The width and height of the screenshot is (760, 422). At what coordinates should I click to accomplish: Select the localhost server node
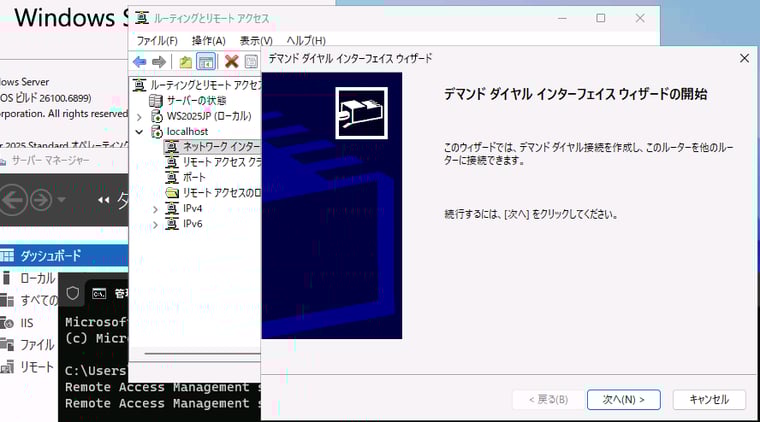(179, 131)
